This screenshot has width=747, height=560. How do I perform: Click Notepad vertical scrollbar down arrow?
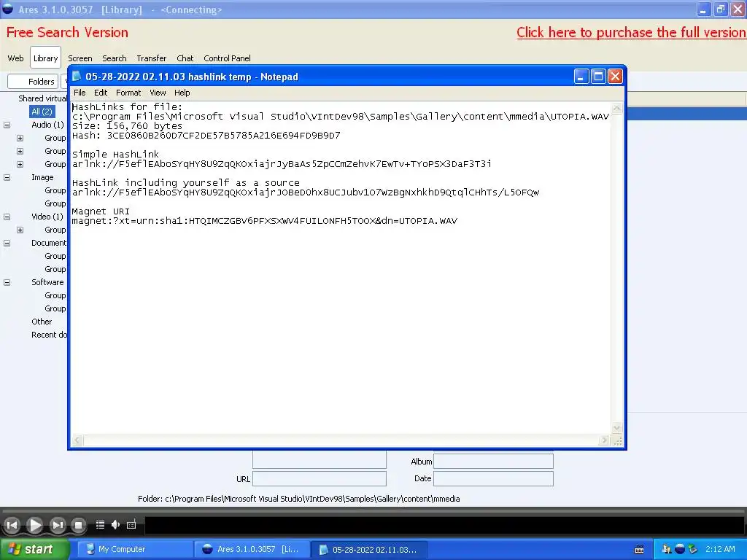617,427
